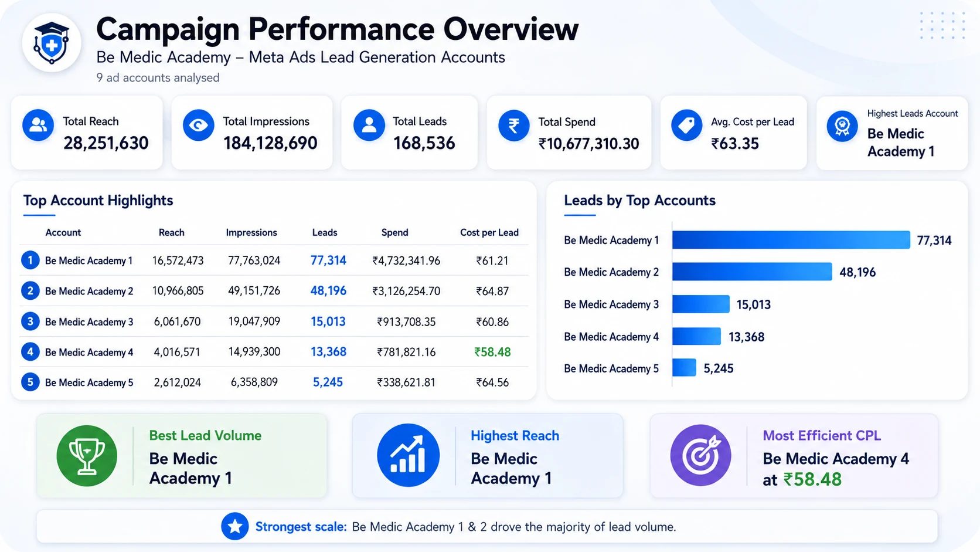Click the Total Impressions value 184,128,690
The image size is (980, 552).
(270, 143)
